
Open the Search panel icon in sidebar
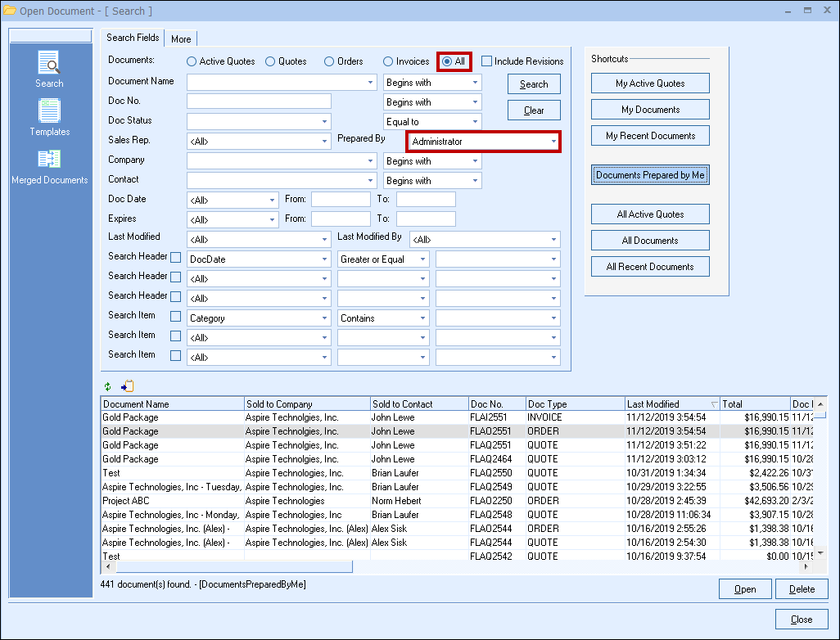coord(49,64)
